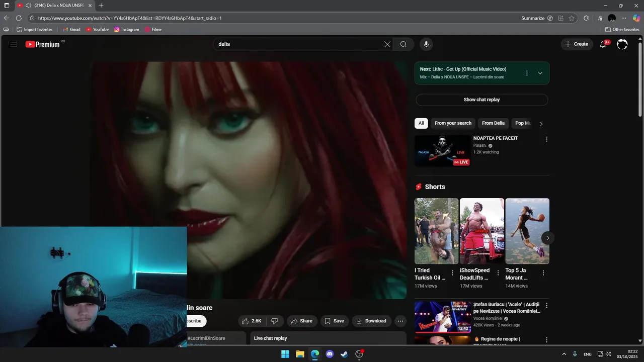Screen dimensions: 644x362
Task: Open the YouTube hamburger guide menu
Action: [x=14, y=44]
